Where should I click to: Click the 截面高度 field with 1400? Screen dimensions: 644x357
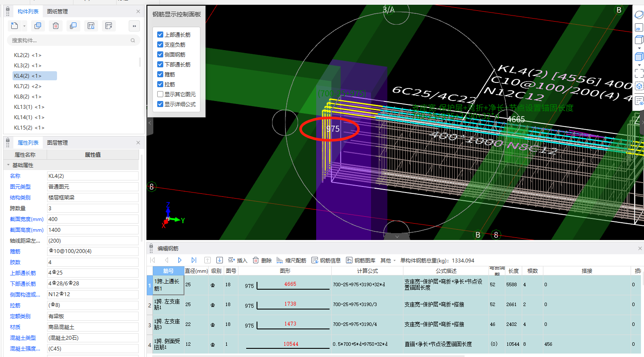(92, 230)
